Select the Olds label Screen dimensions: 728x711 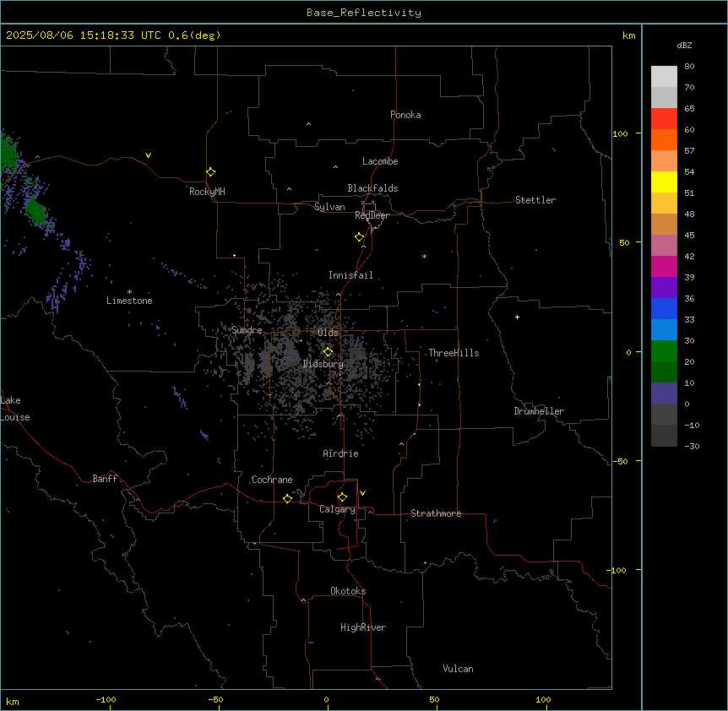click(x=328, y=333)
